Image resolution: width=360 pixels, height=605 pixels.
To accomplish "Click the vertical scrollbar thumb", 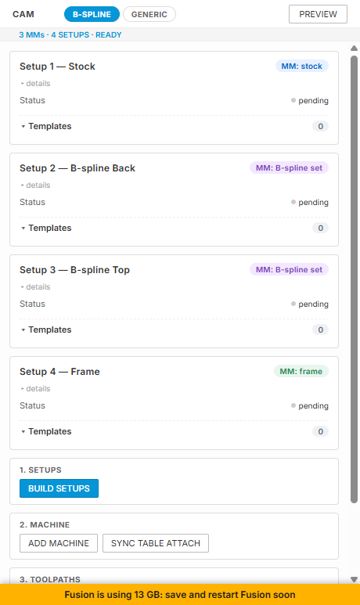I will click(354, 279).
